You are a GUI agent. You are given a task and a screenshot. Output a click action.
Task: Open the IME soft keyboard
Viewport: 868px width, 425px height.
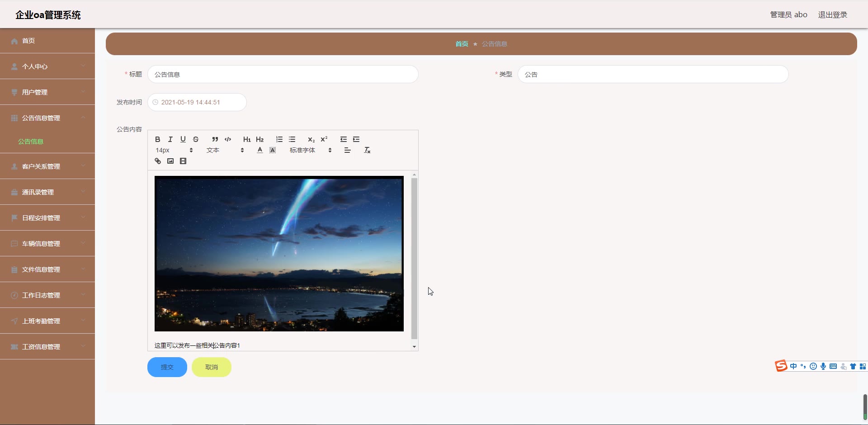coord(833,366)
